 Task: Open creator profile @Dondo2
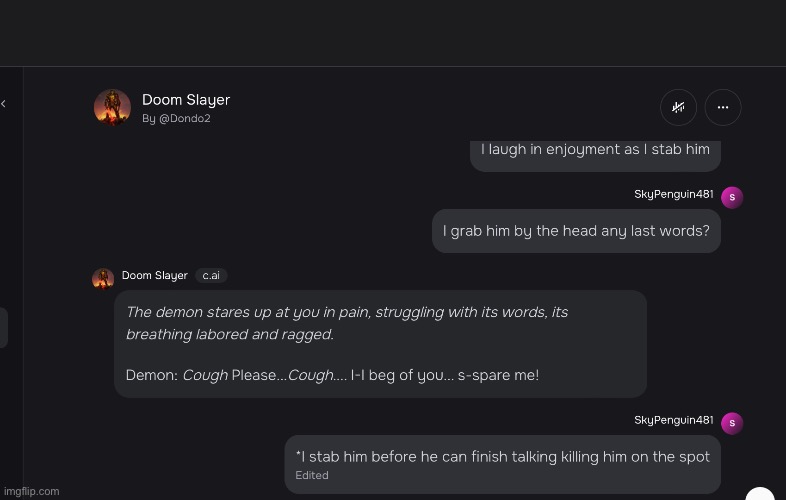176,119
